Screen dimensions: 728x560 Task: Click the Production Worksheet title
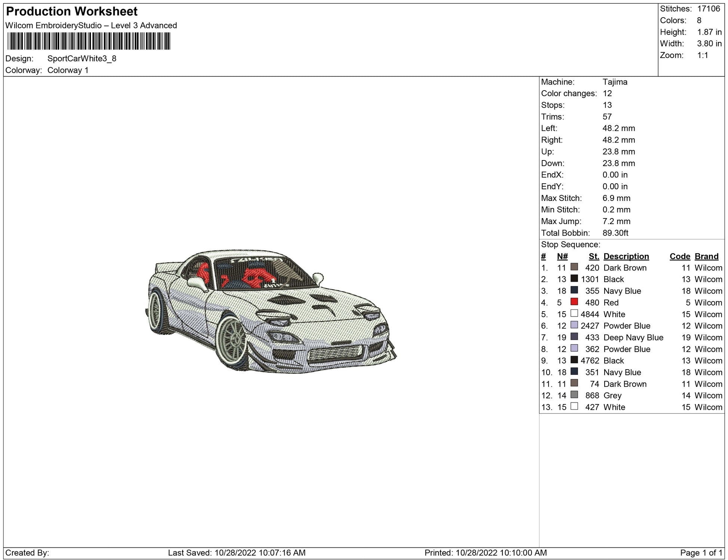72,12
